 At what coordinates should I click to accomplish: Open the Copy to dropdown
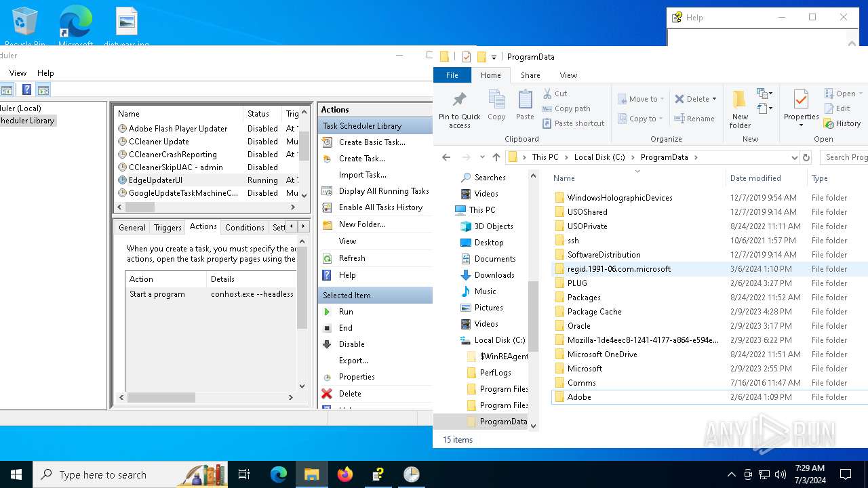pyautogui.click(x=641, y=119)
